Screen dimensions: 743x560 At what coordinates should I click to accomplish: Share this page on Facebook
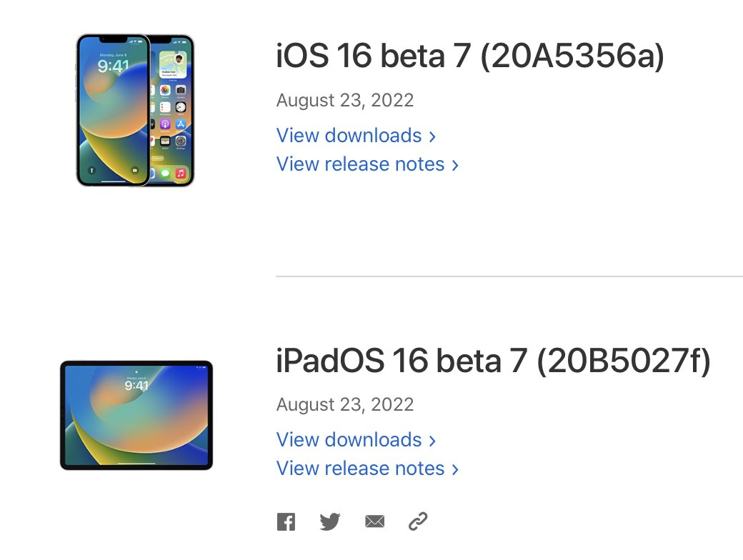coord(286,522)
